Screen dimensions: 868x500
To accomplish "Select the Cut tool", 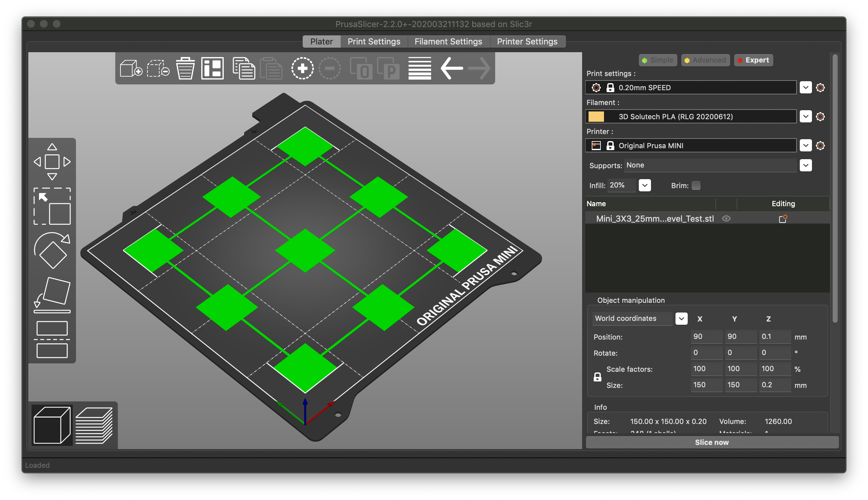I will point(52,339).
